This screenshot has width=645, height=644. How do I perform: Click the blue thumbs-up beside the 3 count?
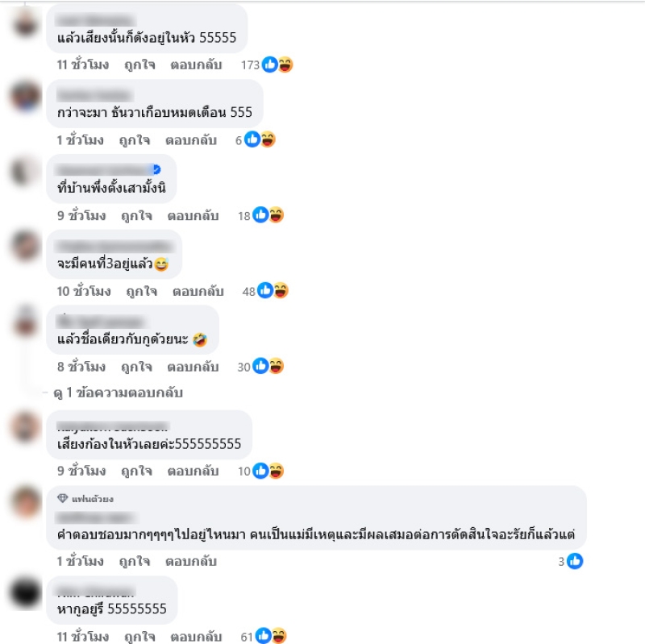[575, 561]
